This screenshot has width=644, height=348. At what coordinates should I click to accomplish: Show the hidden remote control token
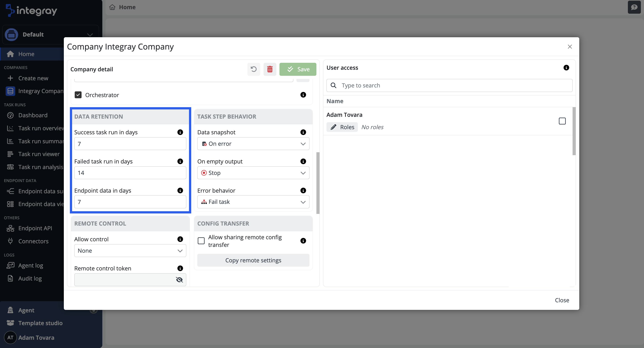(x=179, y=280)
